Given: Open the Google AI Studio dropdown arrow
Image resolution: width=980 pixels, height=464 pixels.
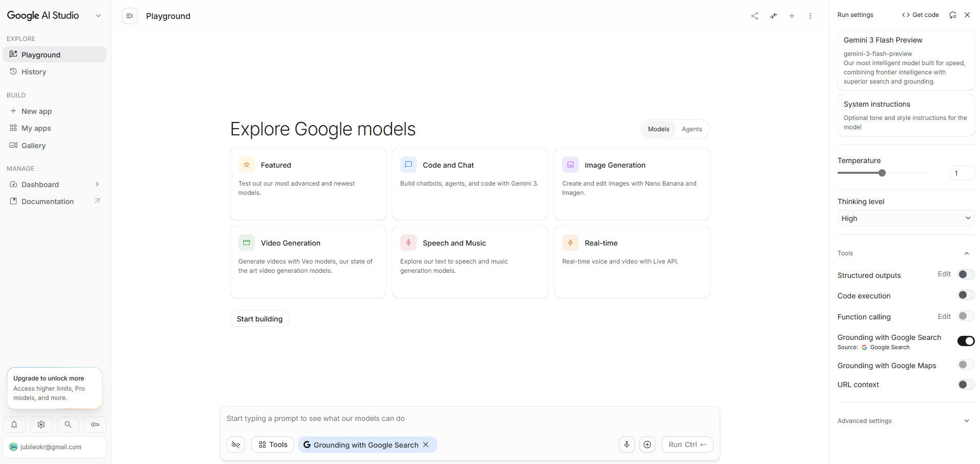Looking at the screenshot, I should (98, 16).
